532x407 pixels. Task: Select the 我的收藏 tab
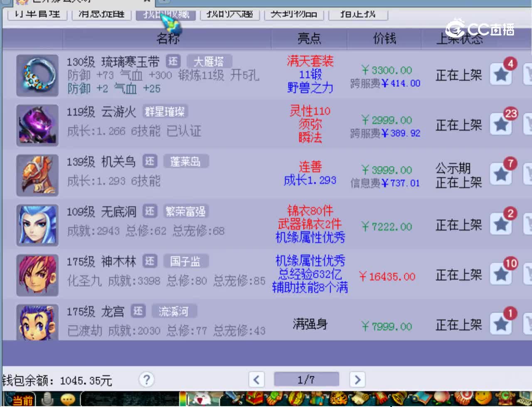pos(166,15)
